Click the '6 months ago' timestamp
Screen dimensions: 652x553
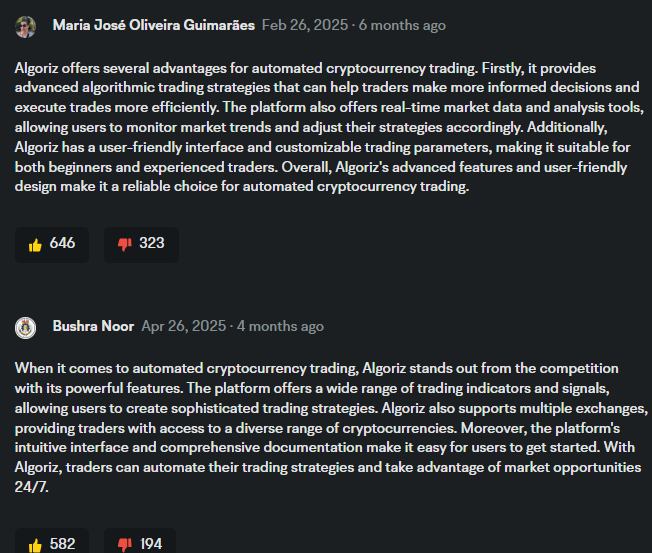(403, 25)
